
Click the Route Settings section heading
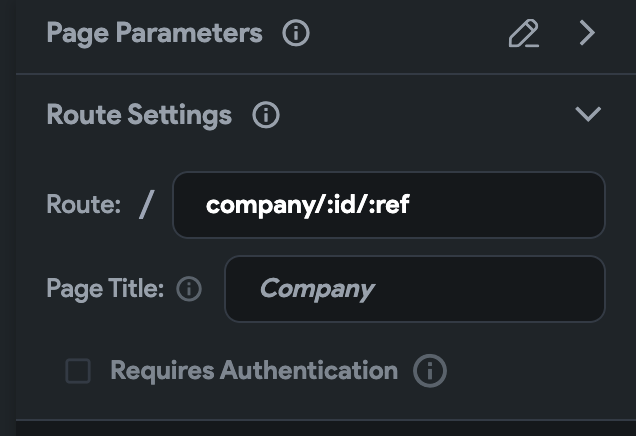coord(139,115)
